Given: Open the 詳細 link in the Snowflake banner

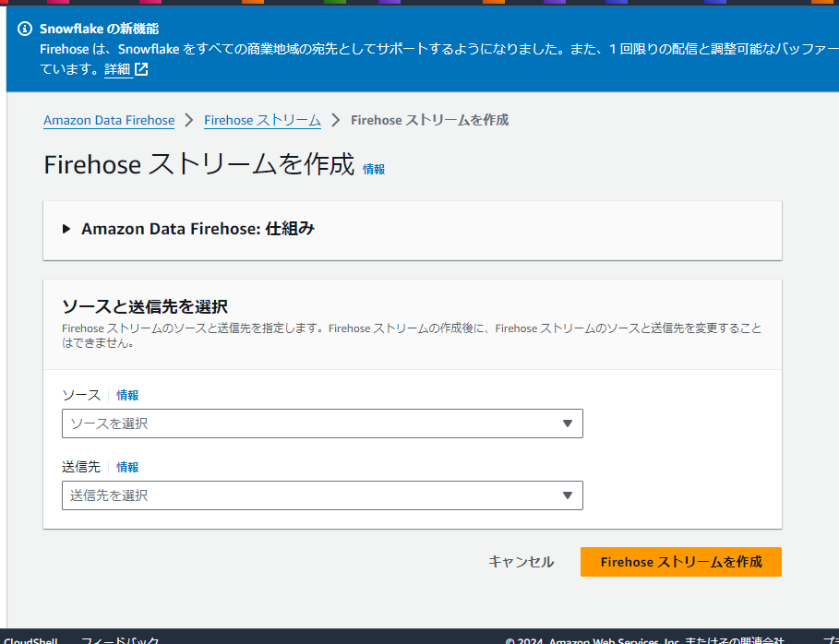Looking at the screenshot, I should tap(117, 69).
